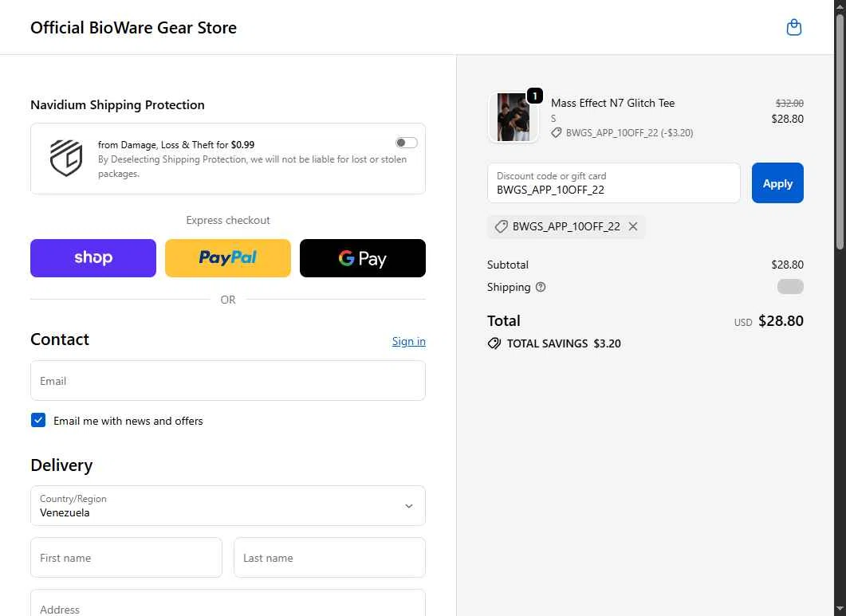The width and height of the screenshot is (846, 616).
Task: Pay with Shop Pay express checkout
Action: click(93, 258)
